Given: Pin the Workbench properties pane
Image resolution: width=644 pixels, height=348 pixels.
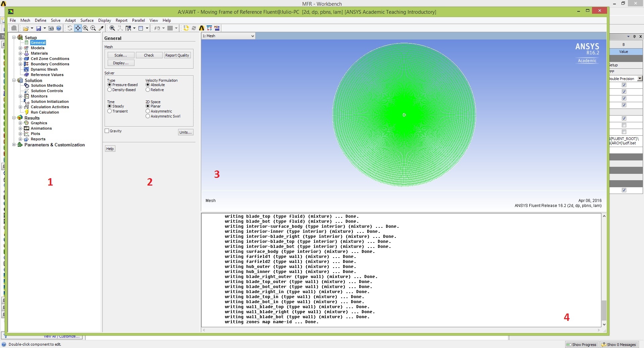Looking at the screenshot, I should (x=634, y=37).
